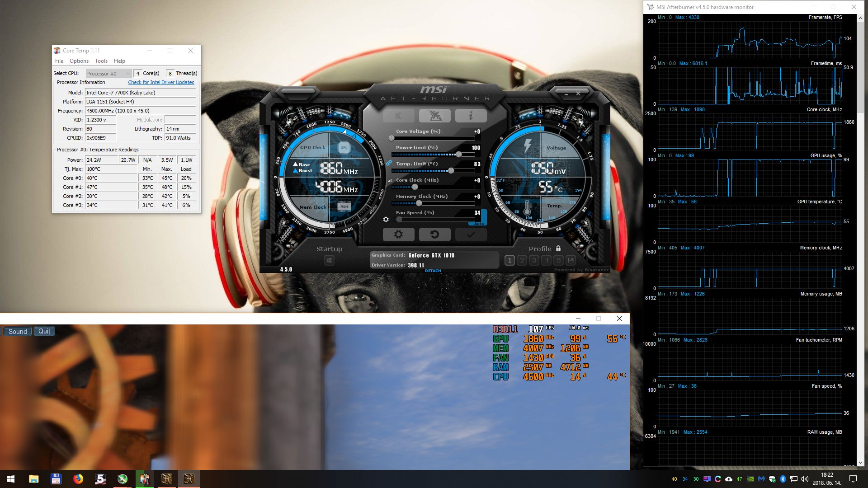The image size is (868, 488).
Task: Open the Action Center notification icon
Action: pyautogui.click(x=853, y=479)
